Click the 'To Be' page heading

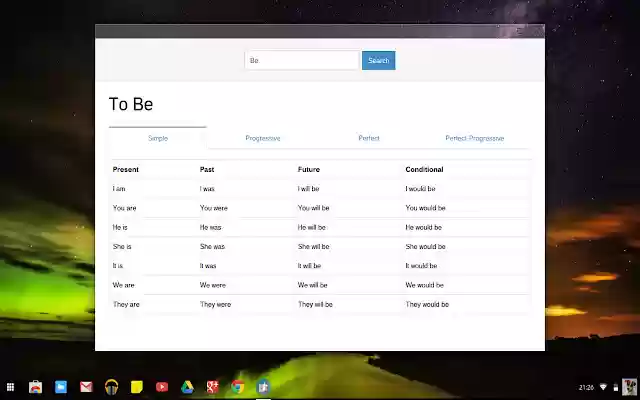pyautogui.click(x=131, y=104)
